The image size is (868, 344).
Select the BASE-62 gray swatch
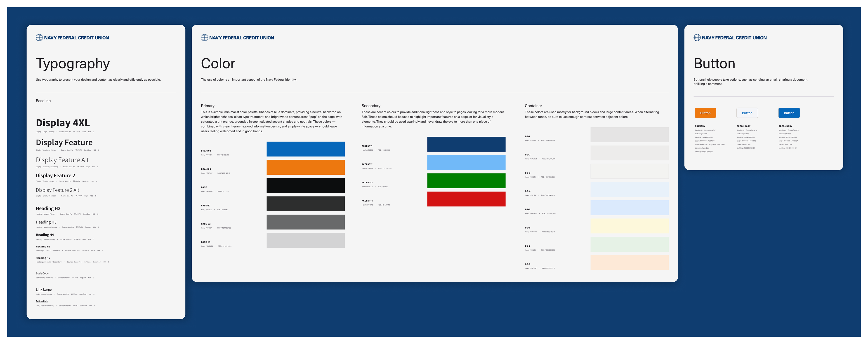click(305, 222)
